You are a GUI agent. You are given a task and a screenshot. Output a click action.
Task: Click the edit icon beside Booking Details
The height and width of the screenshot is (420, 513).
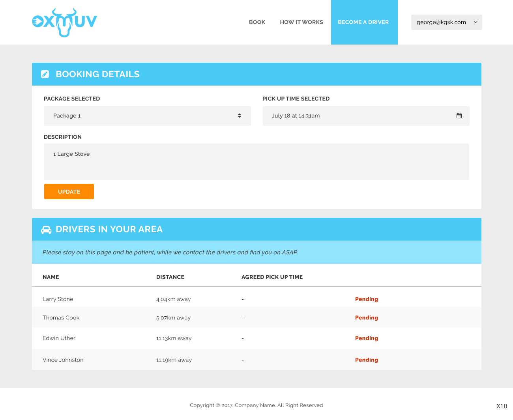pos(45,74)
